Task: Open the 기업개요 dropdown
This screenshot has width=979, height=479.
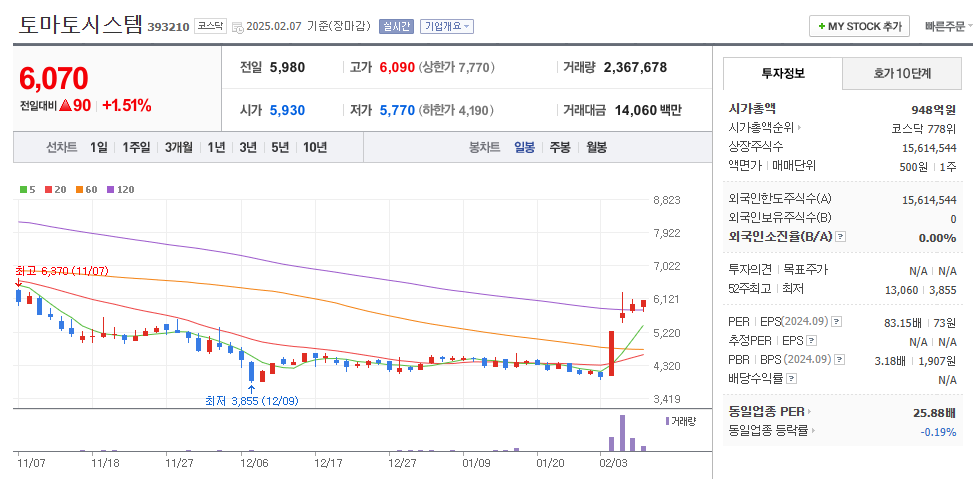Action: click(x=447, y=26)
